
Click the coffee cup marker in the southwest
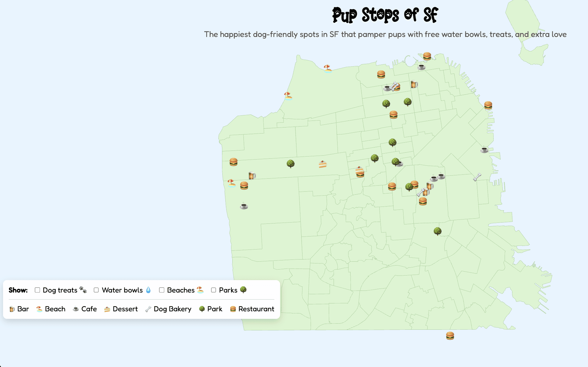click(x=244, y=206)
